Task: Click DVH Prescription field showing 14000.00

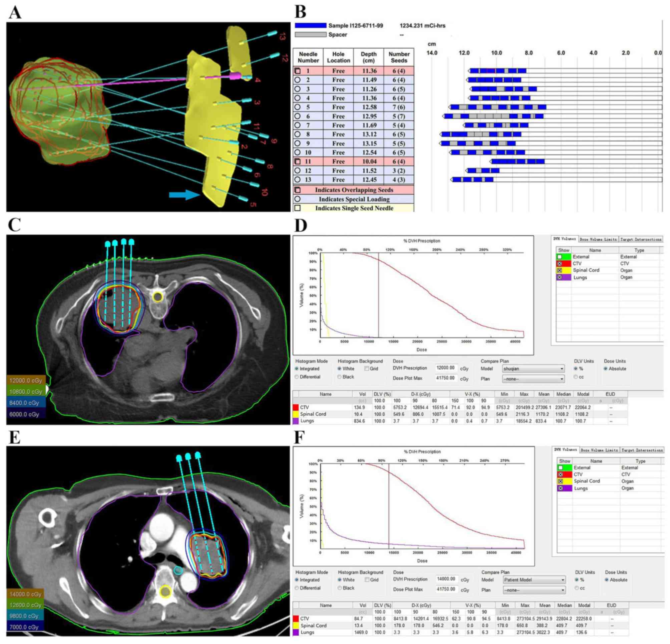Action: coord(446,579)
